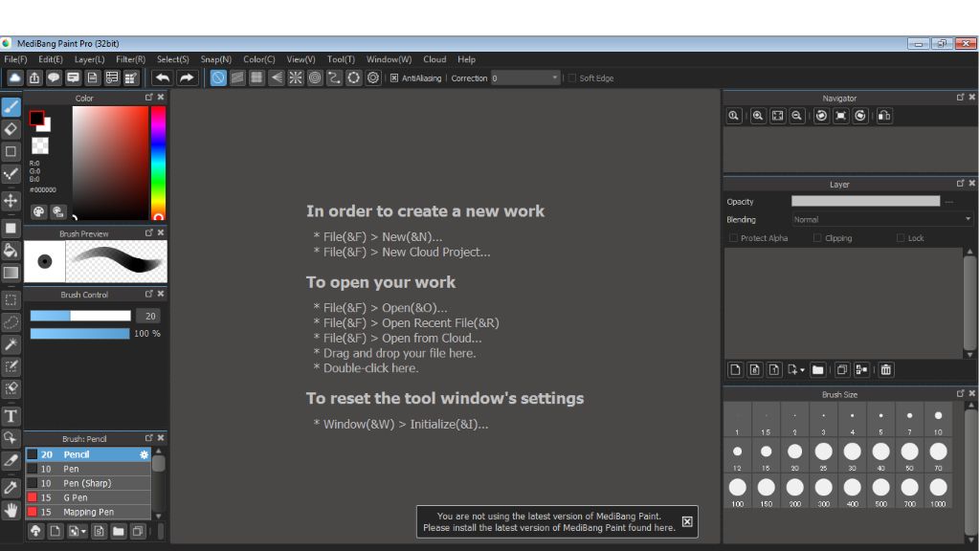Screen dimensions: 980x551
Task: Select the Mapping Pen brush
Action: point(88,513)
